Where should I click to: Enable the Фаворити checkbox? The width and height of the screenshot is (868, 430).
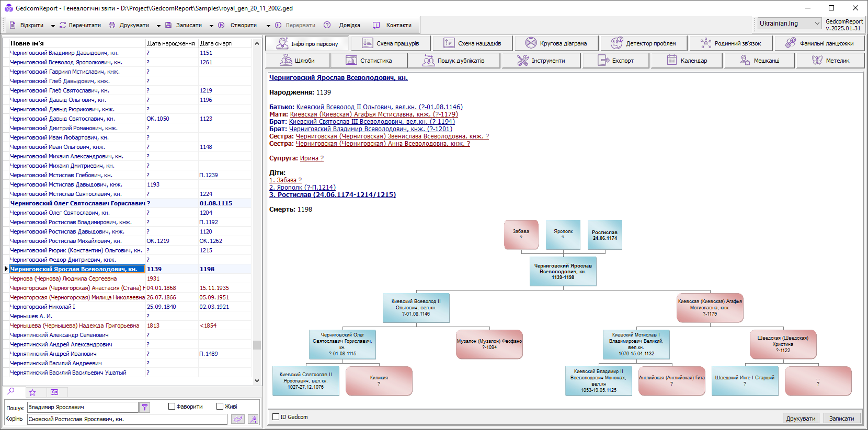172,406
